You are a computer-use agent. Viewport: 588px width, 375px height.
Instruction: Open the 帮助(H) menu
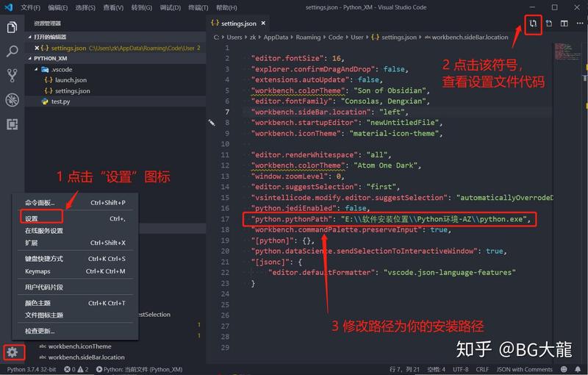tap(226, 7)
